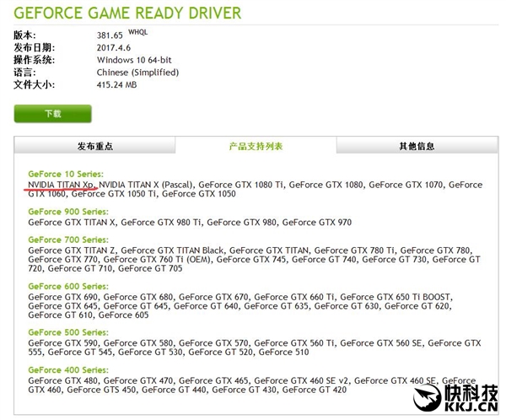The height and width of the screenshot is (420, 506).
Task: Click GeForce GTX 1050 Ti text
Action: tap(114, 194)
